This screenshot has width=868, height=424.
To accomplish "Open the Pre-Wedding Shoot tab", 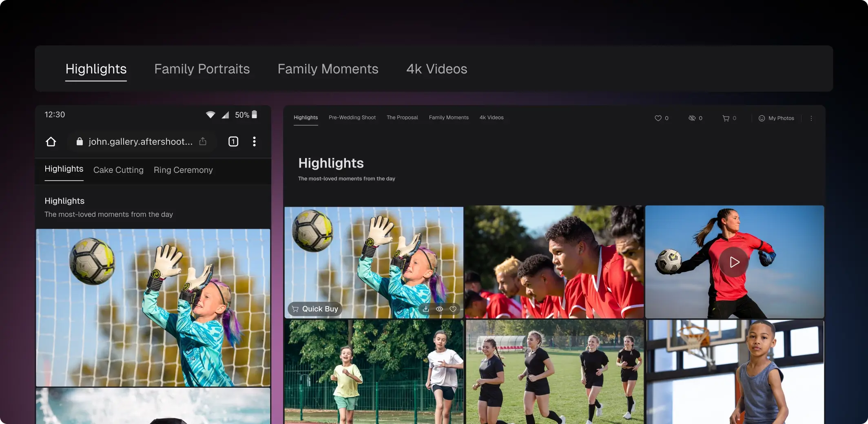I will pos(352,117).
